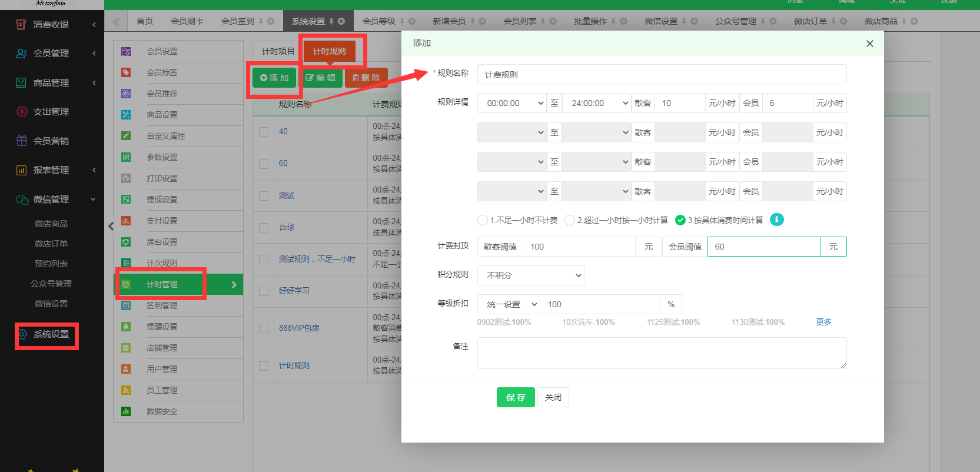Click the 关闭 button in the dialog
Image resolution: width=980 pixels, height=472 pixels.
(x=553, y=397)
